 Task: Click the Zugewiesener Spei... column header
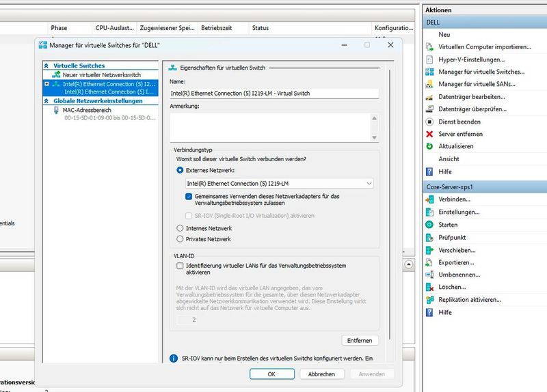point(168,28)
